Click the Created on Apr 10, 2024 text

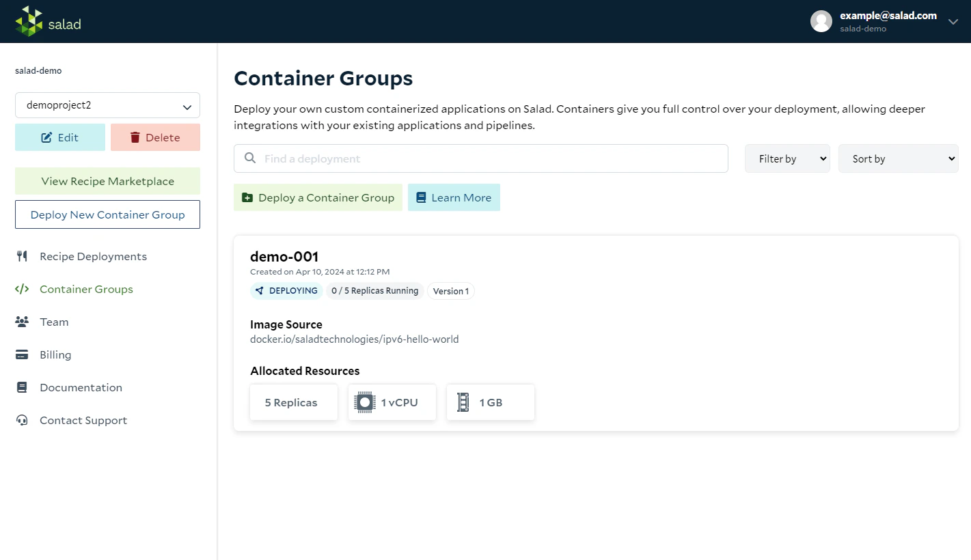point(320,272)
